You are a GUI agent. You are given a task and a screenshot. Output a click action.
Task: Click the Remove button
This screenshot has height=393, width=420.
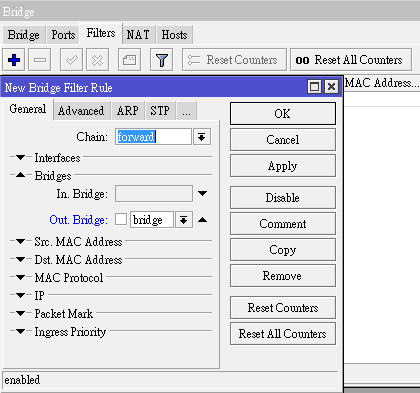pos(283,276)
